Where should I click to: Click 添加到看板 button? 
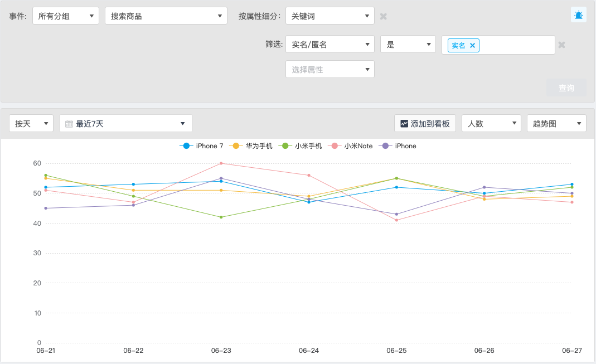point(425,124)
